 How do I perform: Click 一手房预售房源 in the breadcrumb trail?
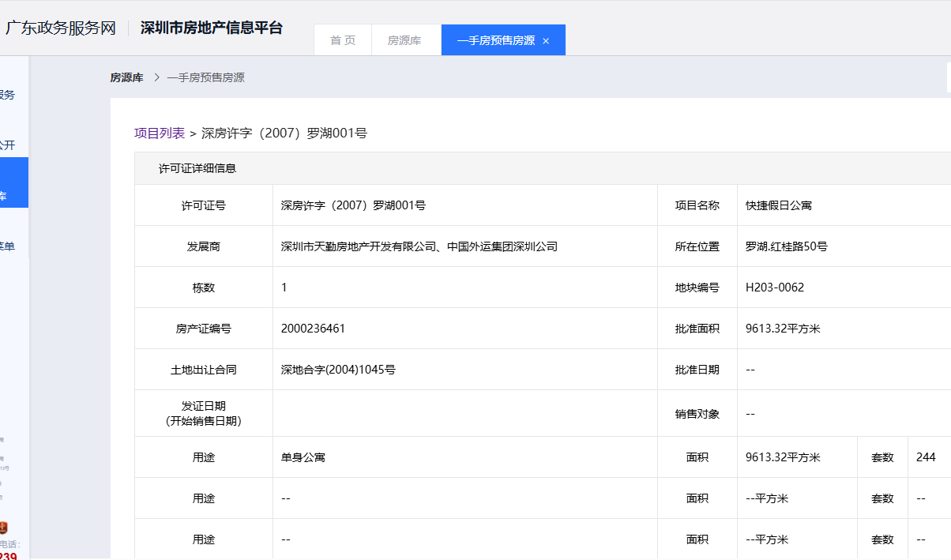[x=205, y=77]
